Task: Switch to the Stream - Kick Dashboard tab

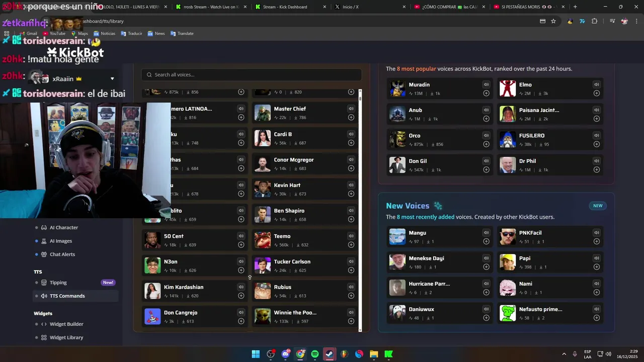Action: [289, 7]
